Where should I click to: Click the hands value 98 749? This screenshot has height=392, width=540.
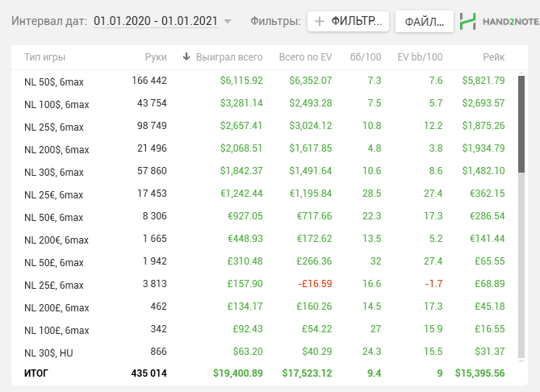(152, 126)
